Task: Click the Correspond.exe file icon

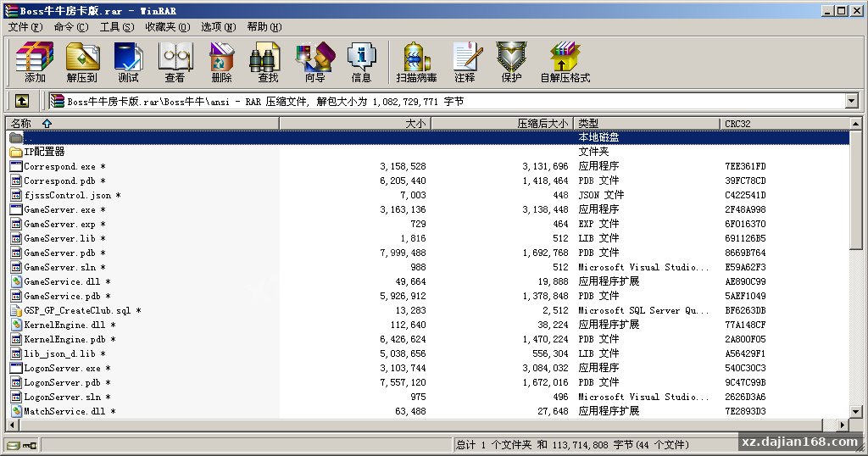Action: click(x=16, y=166)
